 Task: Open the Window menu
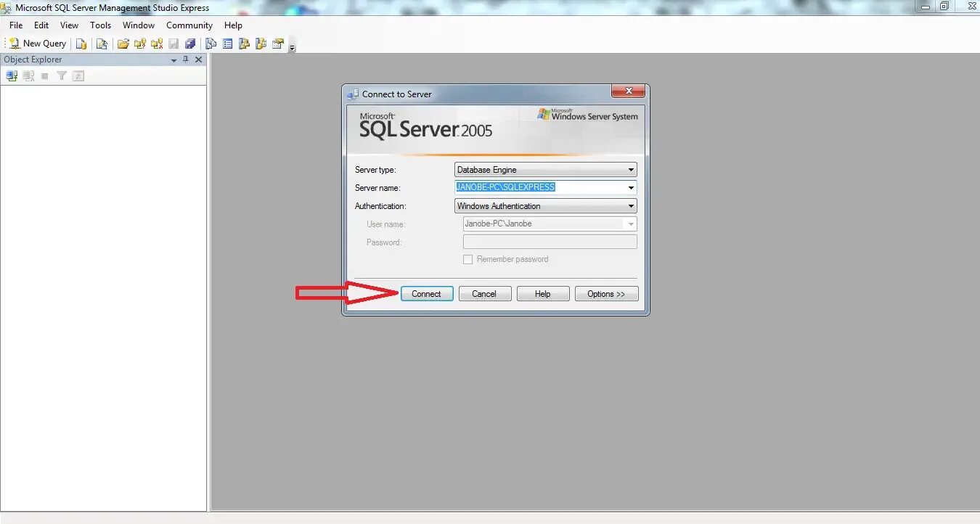click(139, 25)
